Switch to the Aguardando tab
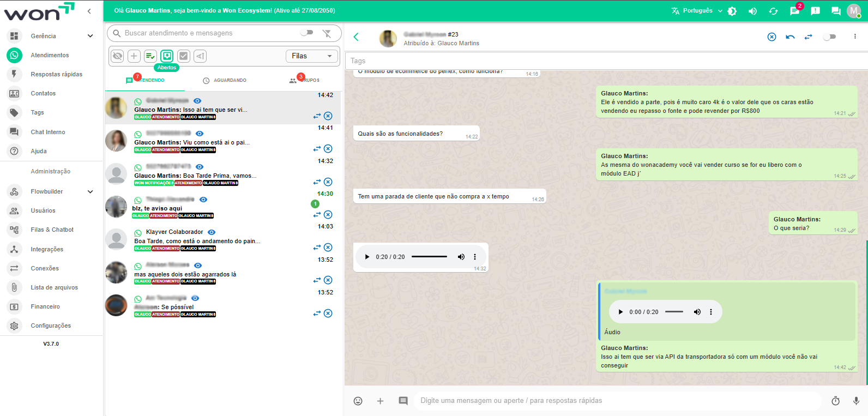The image size is (868, 416). pyautogui.click(x=225, y=80)
